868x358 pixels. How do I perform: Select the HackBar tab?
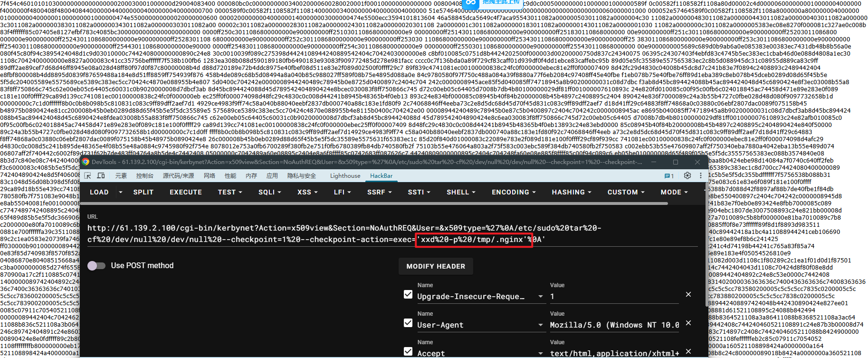[381, 175]
